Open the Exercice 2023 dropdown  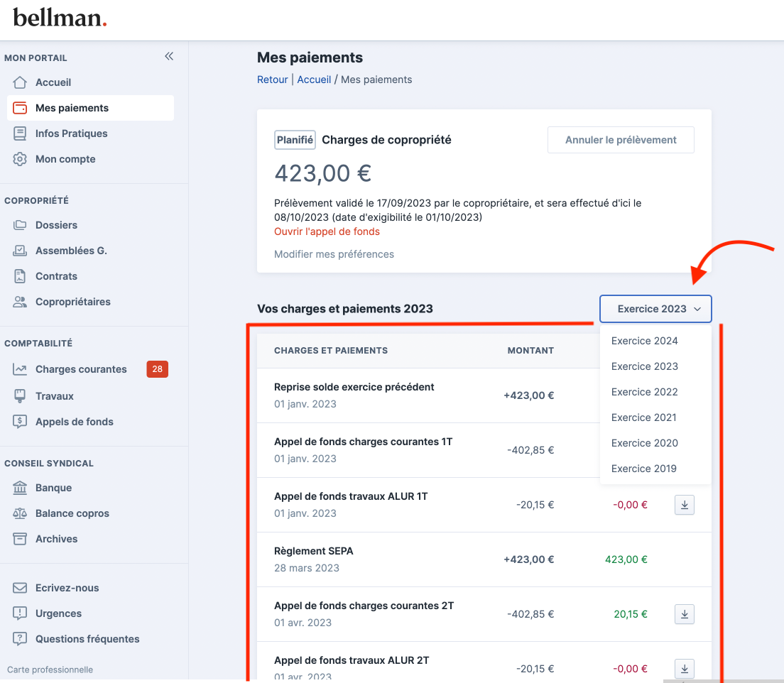point(655,309)
